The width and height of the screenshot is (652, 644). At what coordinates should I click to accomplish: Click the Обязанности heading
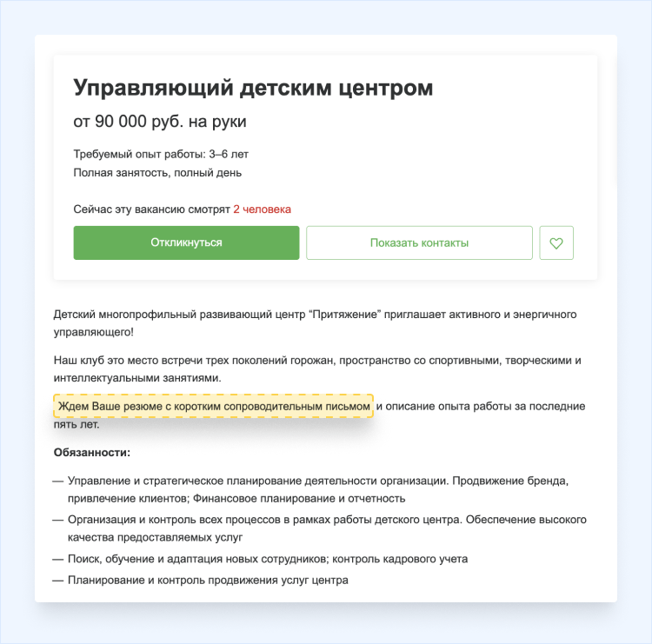(91, 453)
